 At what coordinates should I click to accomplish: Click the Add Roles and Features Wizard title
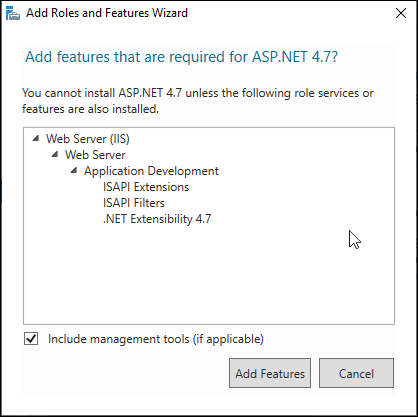coord(107,13)
